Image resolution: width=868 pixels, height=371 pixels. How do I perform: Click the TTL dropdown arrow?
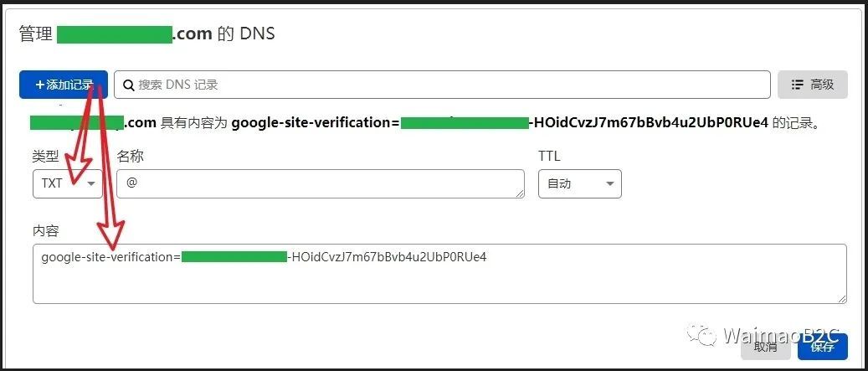click(x=610, y=184)
